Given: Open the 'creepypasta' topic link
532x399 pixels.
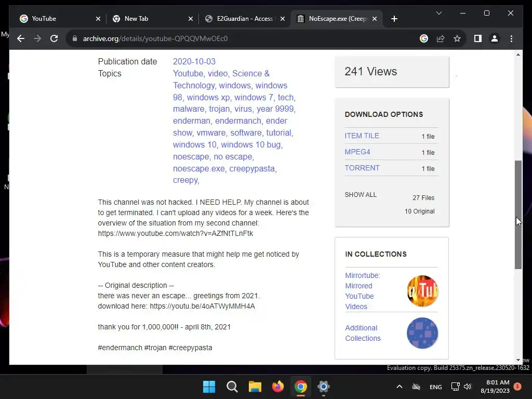Looking at the screenshot, I should pyautogui.click(x=252, y=169).
